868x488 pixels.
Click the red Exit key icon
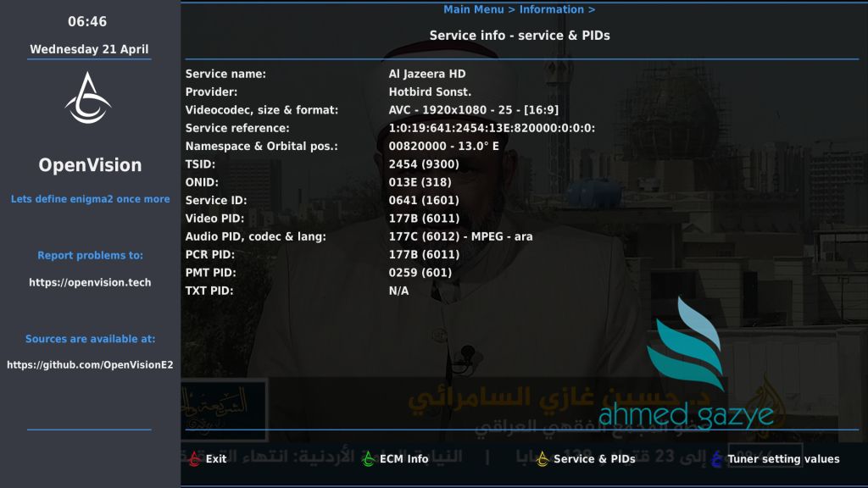pos(194,458)
